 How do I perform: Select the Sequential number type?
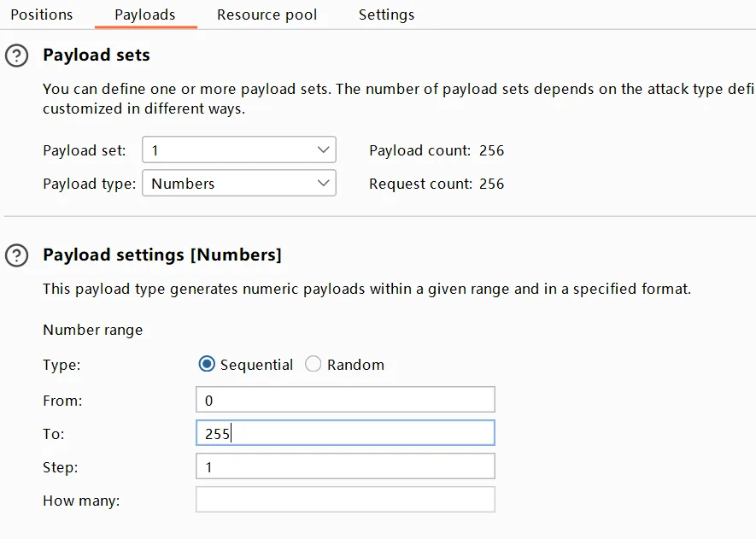tap(207, 365)
